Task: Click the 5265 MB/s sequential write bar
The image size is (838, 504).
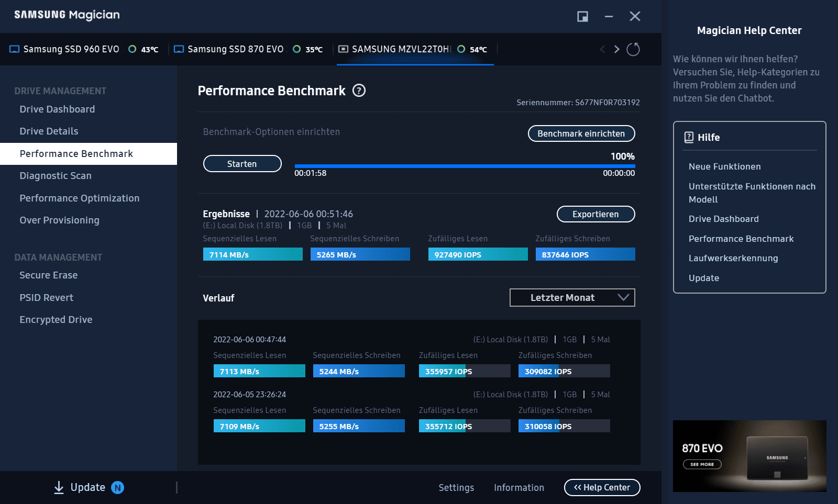Action: [360, 254]
